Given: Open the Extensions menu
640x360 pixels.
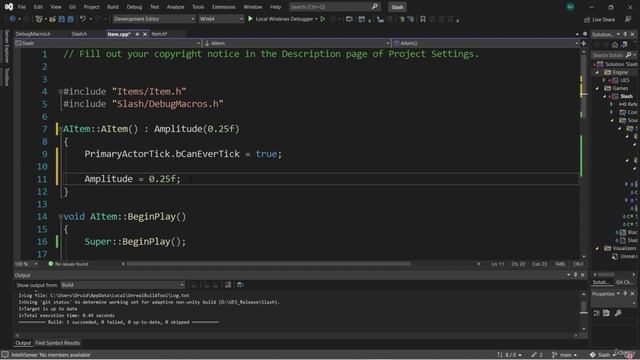Looking at the screenshot, I should click(224, 7).
